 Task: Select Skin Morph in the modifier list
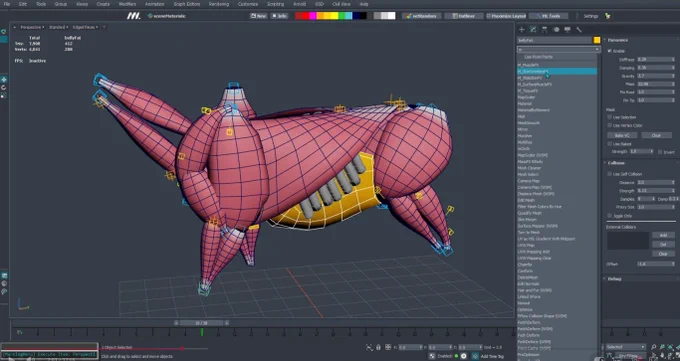coord(527,219)
